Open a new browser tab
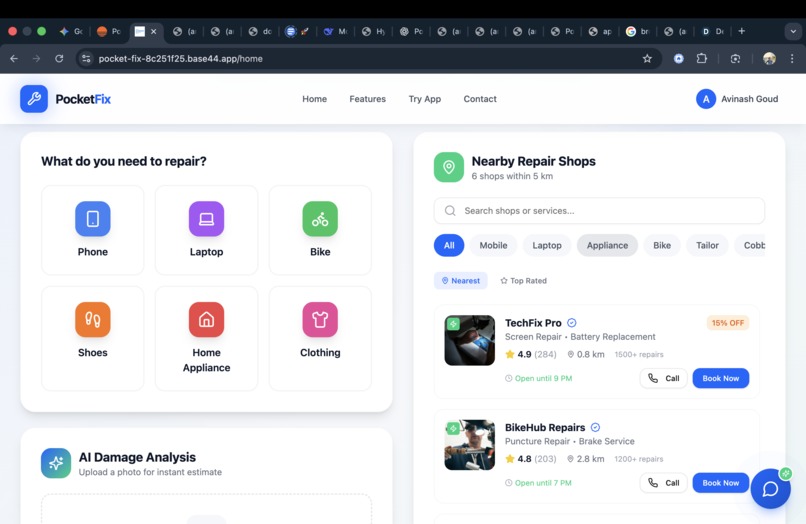The width and height of the screenshot is (806, 524). [x=741, y=31]
